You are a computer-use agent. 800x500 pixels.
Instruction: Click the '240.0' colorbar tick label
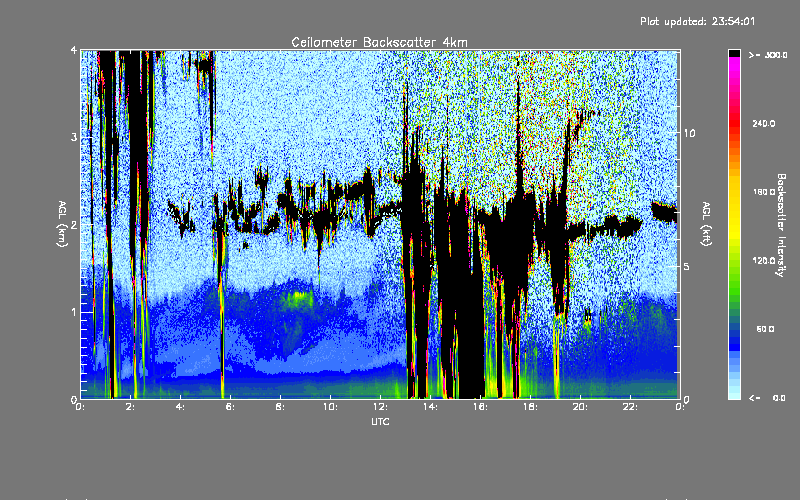click(x=764, y=123)
